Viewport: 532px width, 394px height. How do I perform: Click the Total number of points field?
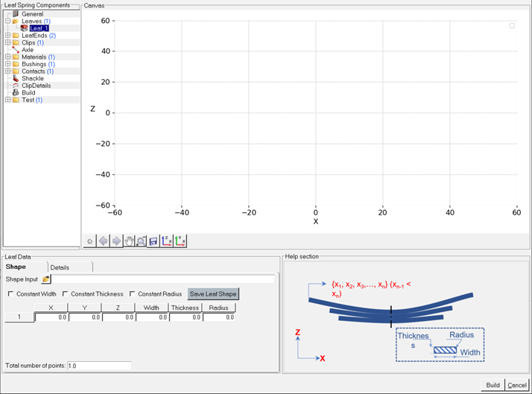[98, 366]
